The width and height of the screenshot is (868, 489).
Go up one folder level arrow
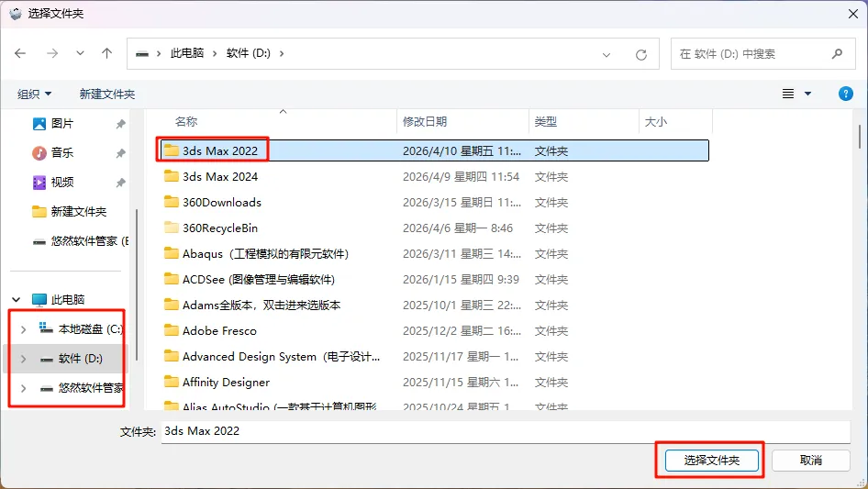pyautogui.click(x=106, y=53)
